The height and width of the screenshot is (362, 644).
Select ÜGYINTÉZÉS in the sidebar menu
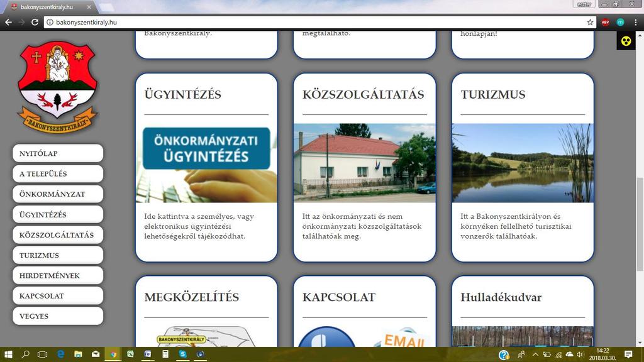58,214
